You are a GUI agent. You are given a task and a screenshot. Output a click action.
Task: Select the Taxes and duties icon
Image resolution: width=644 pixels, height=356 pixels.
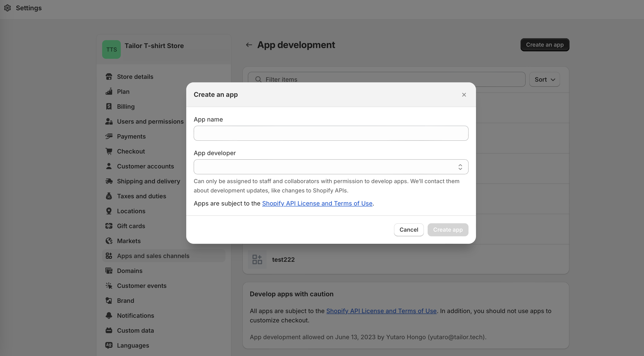tap(109, 196)
